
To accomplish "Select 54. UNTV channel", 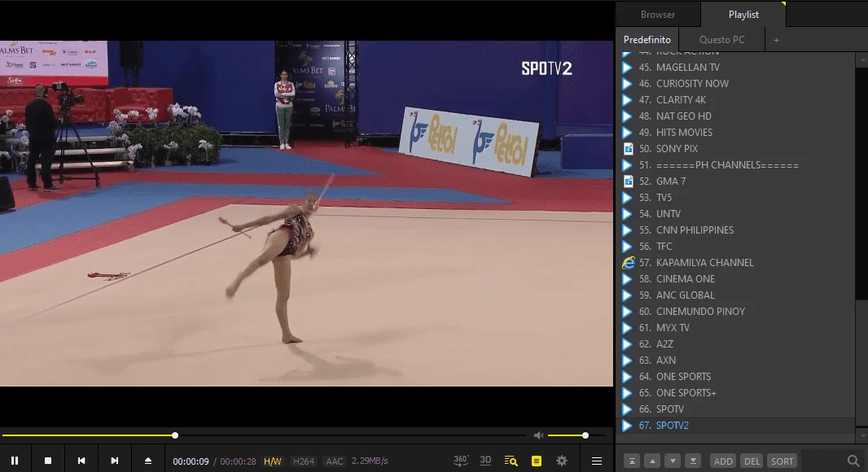I will pyautogui.click(x=735, y=213).
